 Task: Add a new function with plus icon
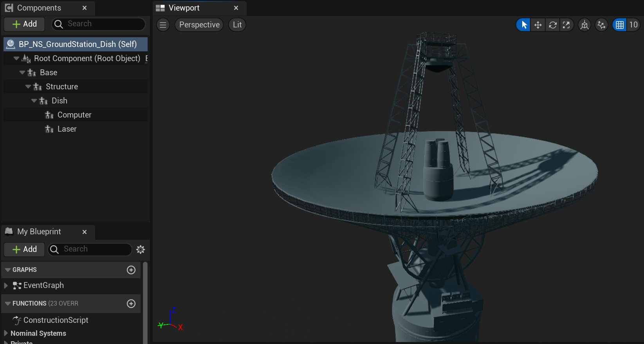coord(131,304)
